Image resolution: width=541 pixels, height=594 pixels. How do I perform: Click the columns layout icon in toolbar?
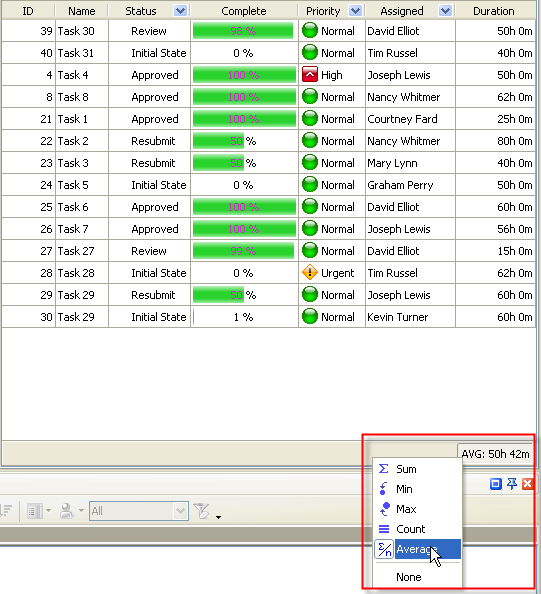(x=34, y=511)
